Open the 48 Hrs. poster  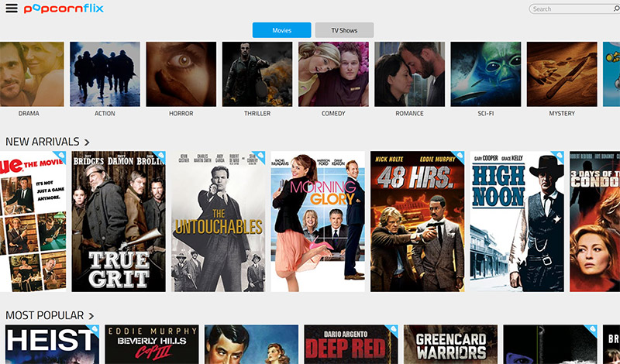coord(418,221)
